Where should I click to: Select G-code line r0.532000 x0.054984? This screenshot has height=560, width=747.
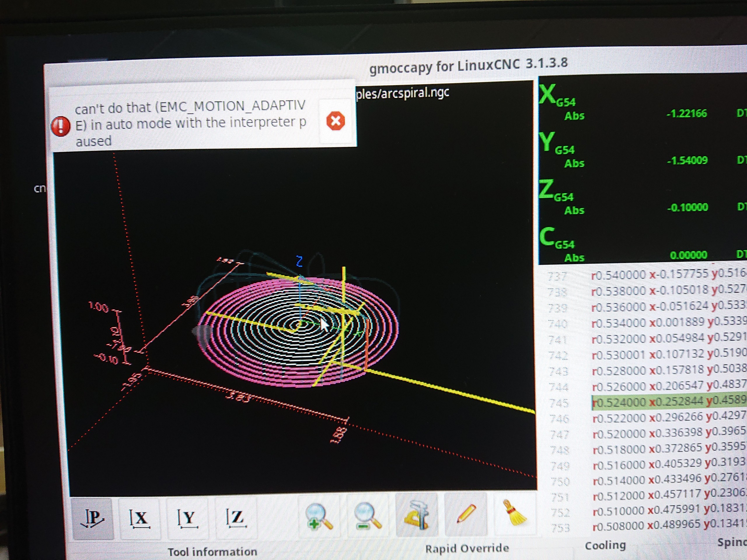point(669,338)
